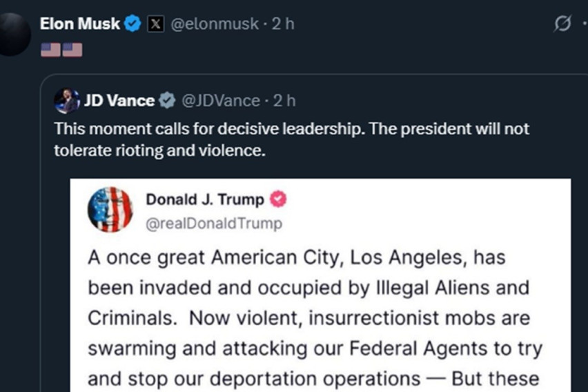
Task: Click Donald J. Trump's red verified badge
Action: point(278,200)
